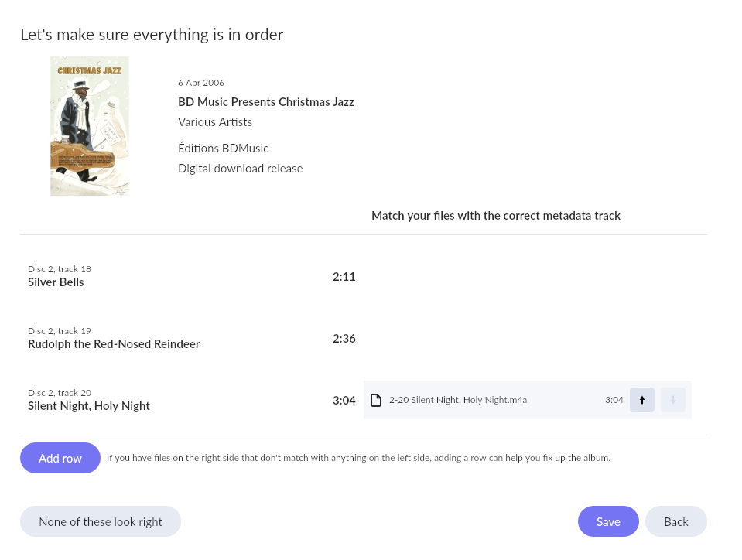
Task: Click the Various Artists label
Action: point(215,121)
